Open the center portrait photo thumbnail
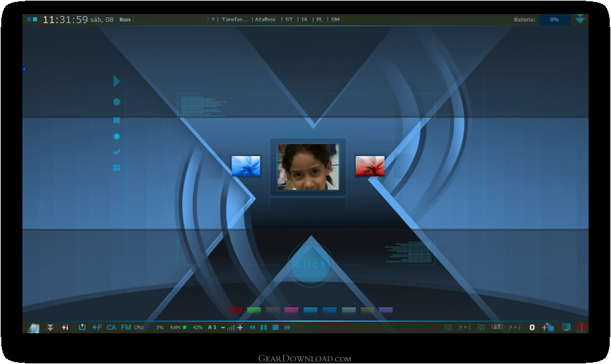Viewport: 611px width, 364px height. 308,167
